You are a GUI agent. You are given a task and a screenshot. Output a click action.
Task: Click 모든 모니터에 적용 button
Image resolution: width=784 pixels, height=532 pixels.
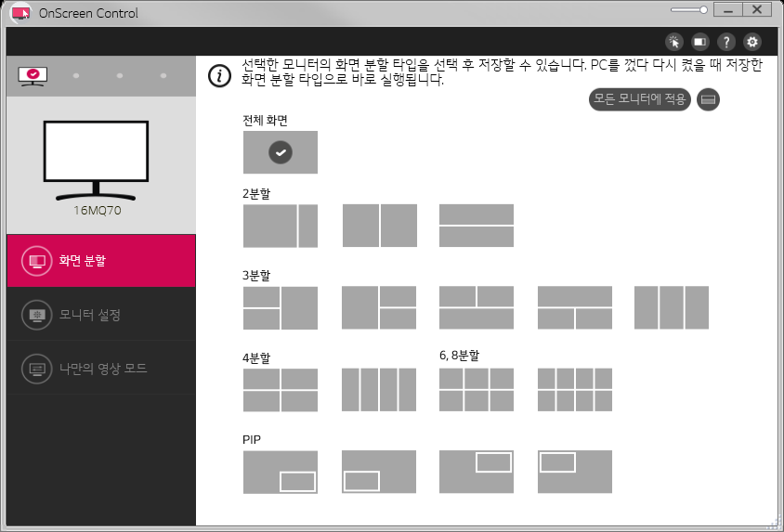(639, 99)
